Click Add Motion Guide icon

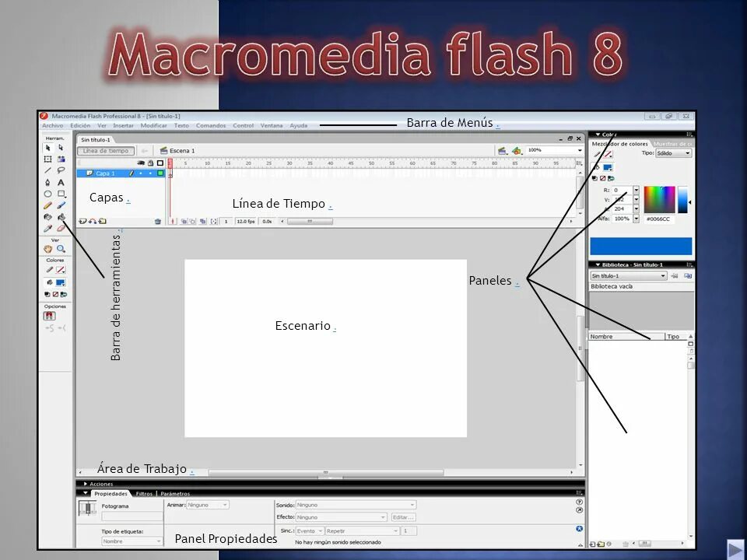pyautogui.click(x=93, y=221)
